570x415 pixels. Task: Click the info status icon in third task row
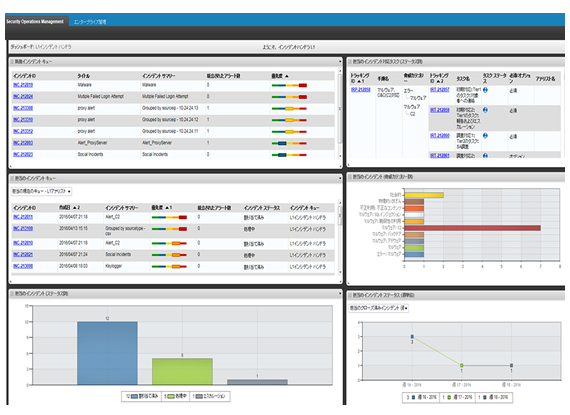coord(485,136)
